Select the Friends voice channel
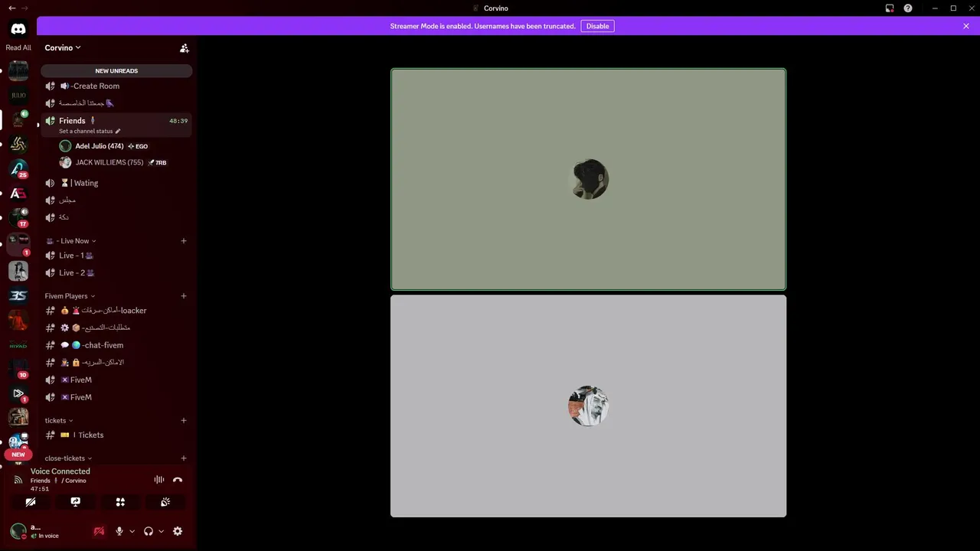Image resolution: width=980 pixels, height=551 pixels. coord(116,121)
